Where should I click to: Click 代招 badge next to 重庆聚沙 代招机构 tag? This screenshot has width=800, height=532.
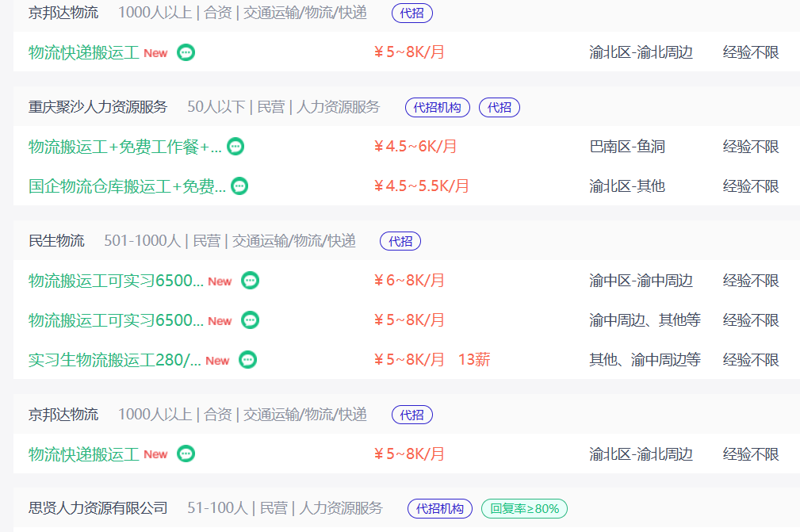pos(500,107)
